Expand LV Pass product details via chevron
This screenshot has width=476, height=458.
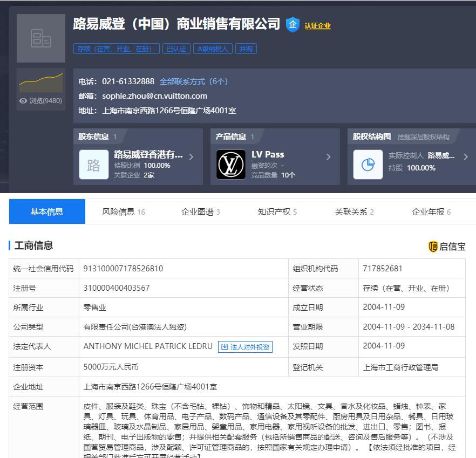tap(329, 156)
